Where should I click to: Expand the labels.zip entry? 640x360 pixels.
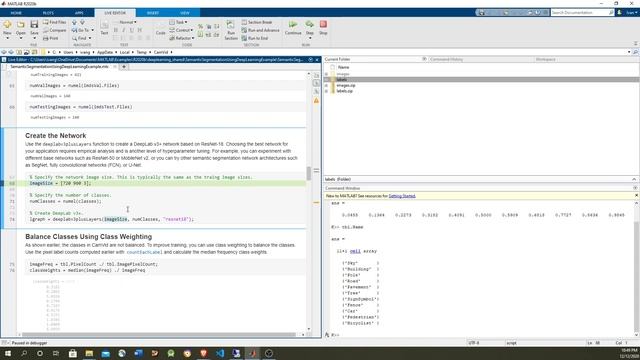327,91
